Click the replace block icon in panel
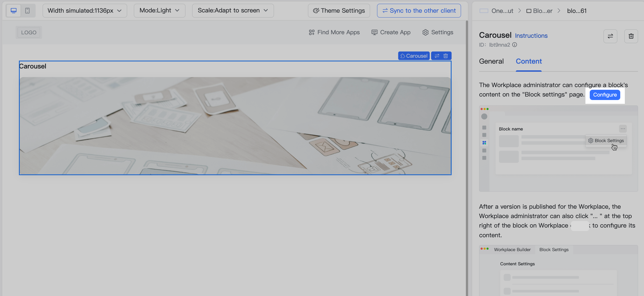 coord(610,36)
